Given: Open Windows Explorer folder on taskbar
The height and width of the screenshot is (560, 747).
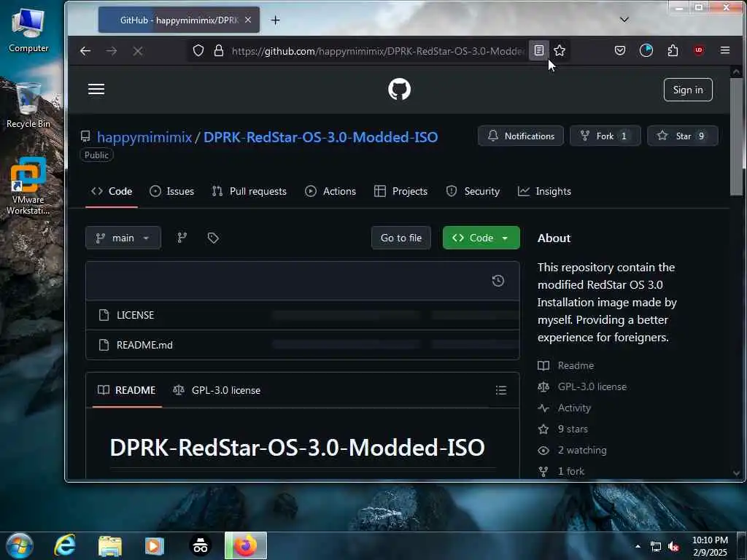Looking at the screenshot, I should tap(109, 545).
